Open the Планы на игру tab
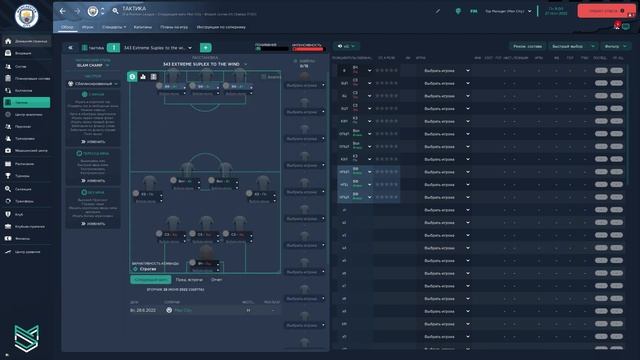This screenshot has width=640, height=360. 174,27
